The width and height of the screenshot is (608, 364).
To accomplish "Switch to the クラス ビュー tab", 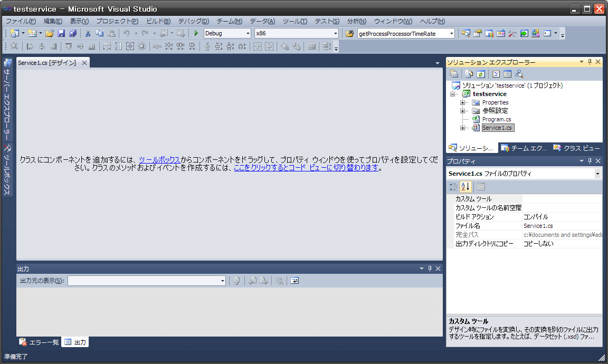I will 576,148.
